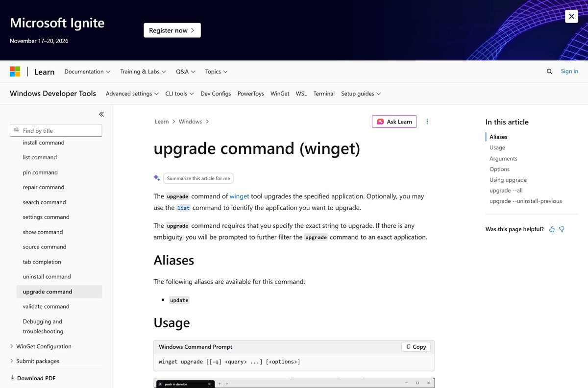588x388 pixels.
Task: Open settings command in sidebar
Action: (x=46, y=217)
